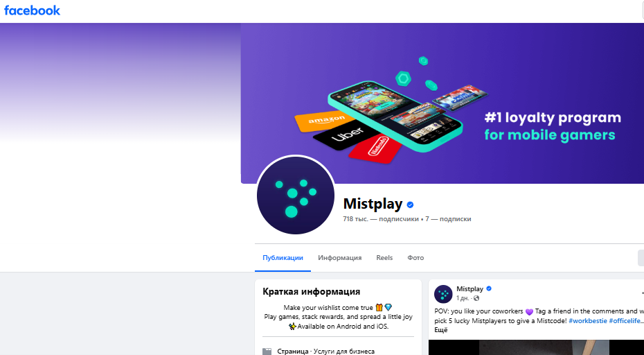Viewport: 644px width, 355px height.
Task: Click the verified badge next to Mistplay title
Action: tap(410, 205)
